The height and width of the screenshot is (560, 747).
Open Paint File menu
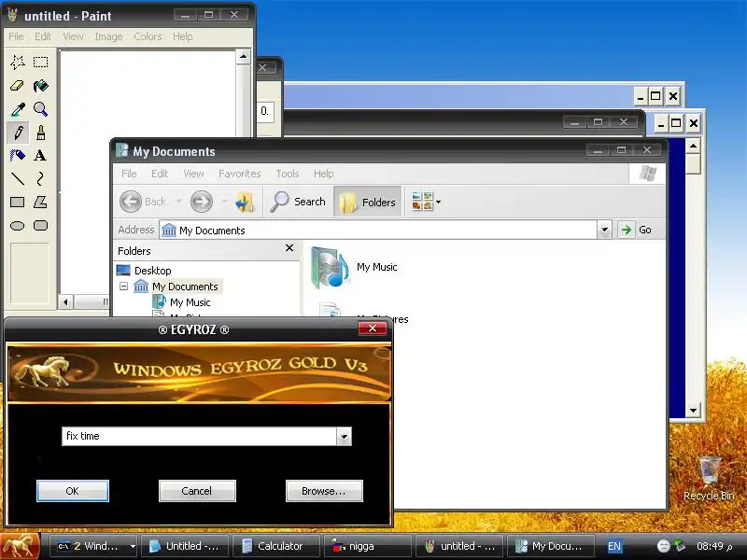(16, 36)
